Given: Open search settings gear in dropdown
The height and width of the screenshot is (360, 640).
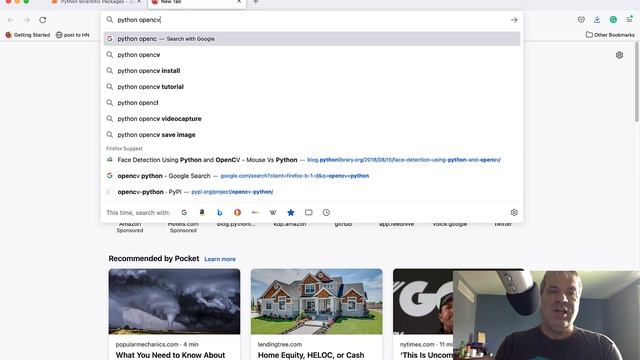Looking at the screenshot, I should (x=514, y=213).
